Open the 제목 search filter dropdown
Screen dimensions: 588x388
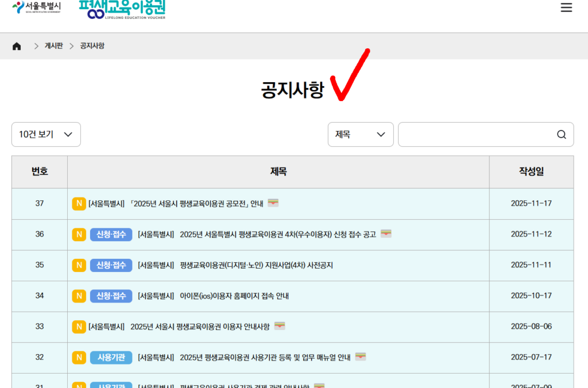(x=360, y=134)
